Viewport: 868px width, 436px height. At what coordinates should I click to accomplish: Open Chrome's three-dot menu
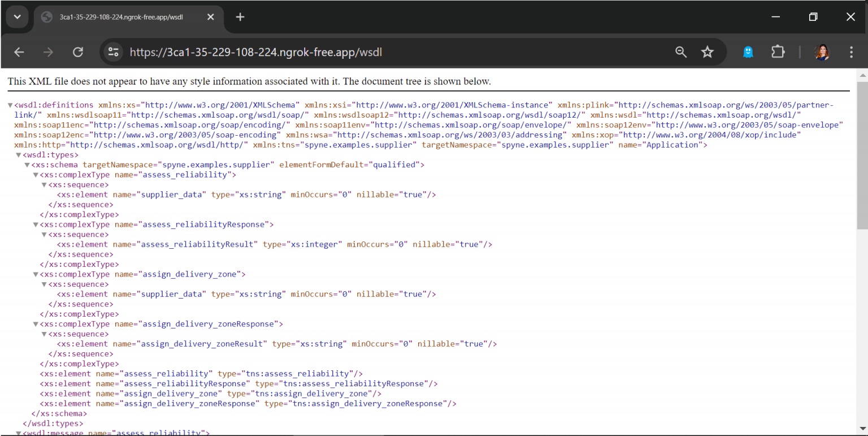click(851, 52)
